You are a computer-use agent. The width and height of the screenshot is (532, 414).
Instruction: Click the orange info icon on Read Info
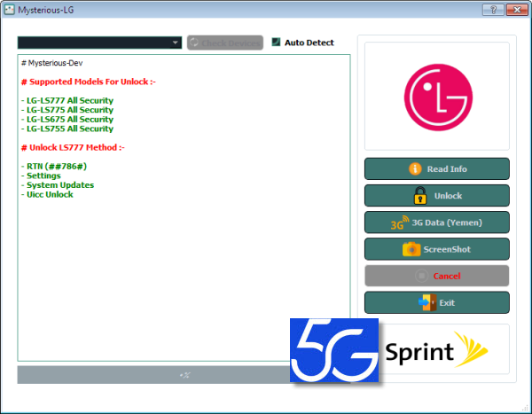[415, 168]
